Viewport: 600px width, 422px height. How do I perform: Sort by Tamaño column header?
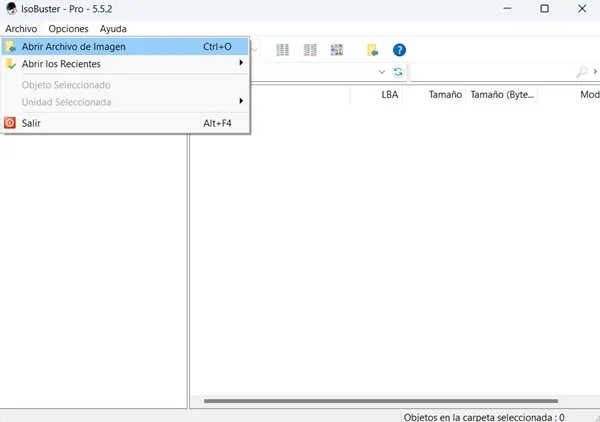[434, 95]
